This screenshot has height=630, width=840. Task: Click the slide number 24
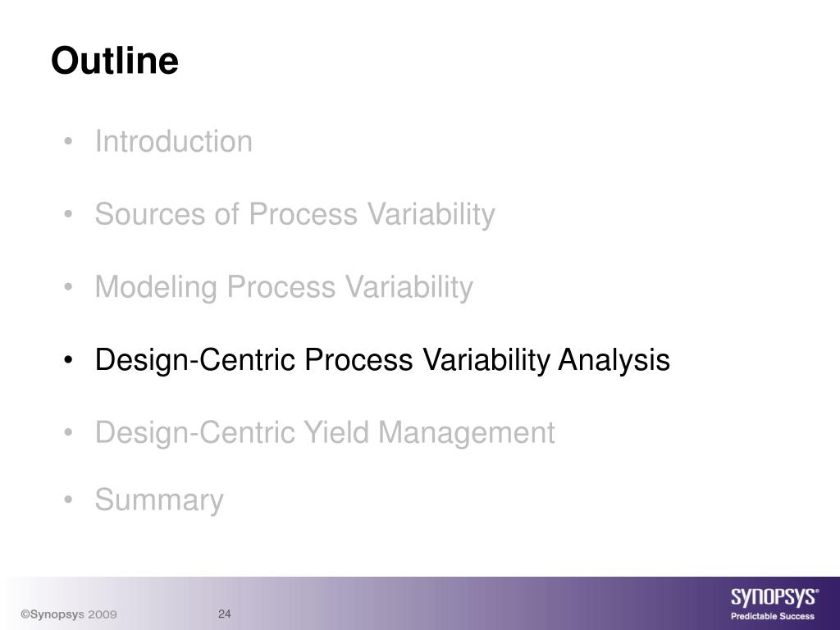point(225,614)
